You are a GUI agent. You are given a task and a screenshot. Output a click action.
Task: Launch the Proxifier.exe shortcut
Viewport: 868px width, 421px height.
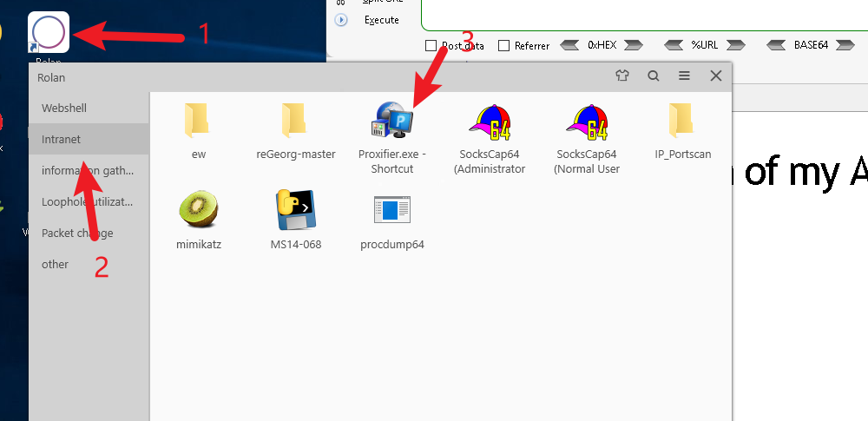tap(391, 122)
